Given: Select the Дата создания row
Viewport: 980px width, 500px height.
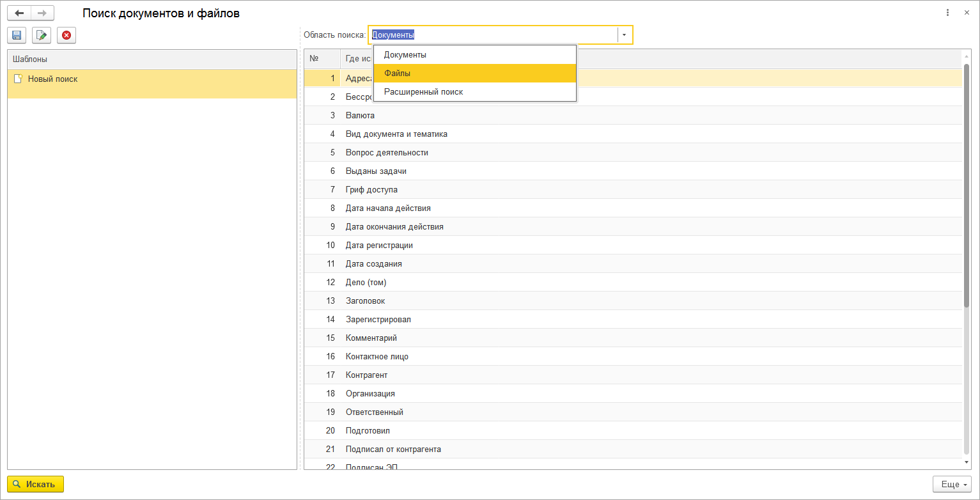Looking at the screenshot, I should tap(633, 264).
